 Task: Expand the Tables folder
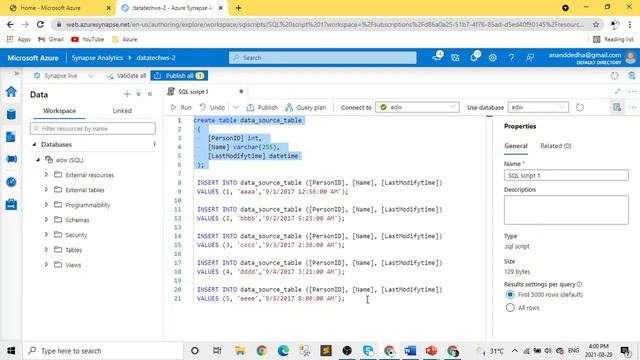pos(46,249)
